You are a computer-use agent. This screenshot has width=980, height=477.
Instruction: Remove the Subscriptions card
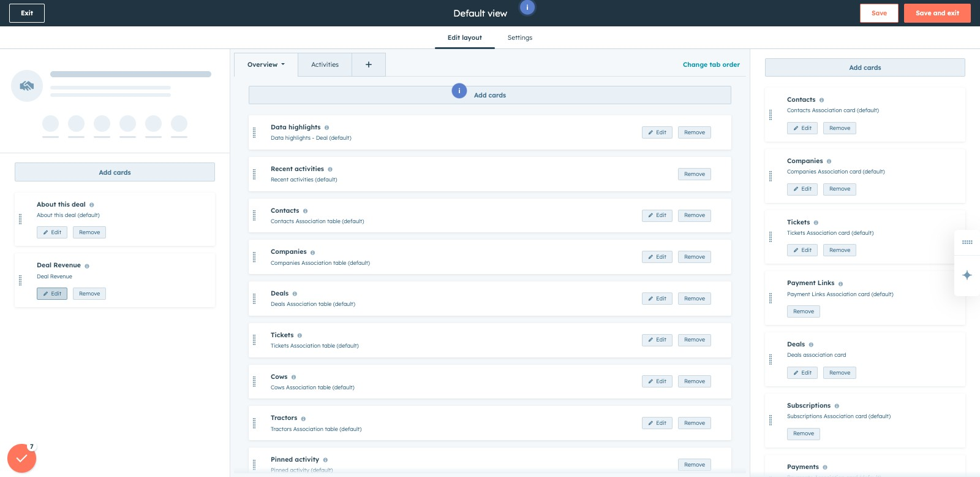pos(804,433)
